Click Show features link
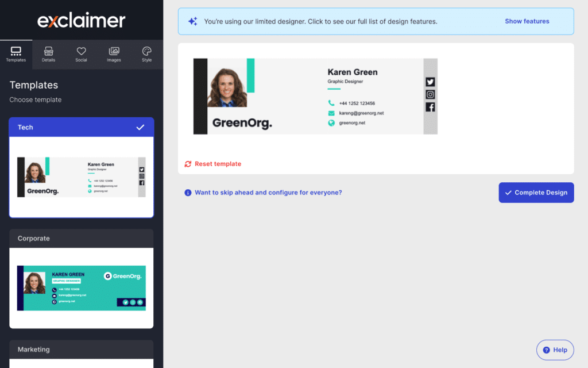Image resolution: width=588 pixels, height=368 pixels. pyautogui.click(x=527, y=21)
